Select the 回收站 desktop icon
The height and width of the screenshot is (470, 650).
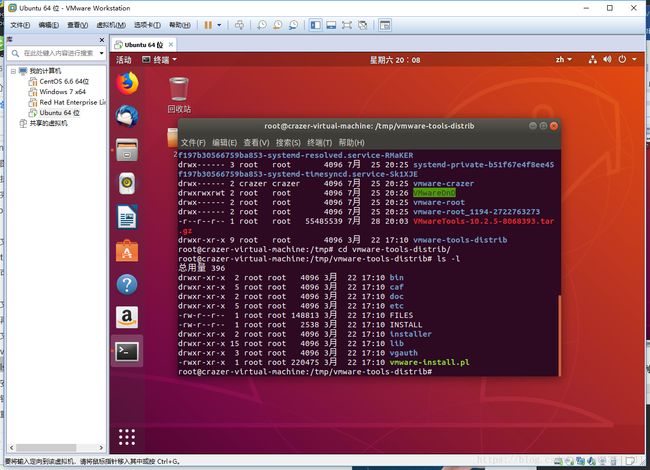179,95
